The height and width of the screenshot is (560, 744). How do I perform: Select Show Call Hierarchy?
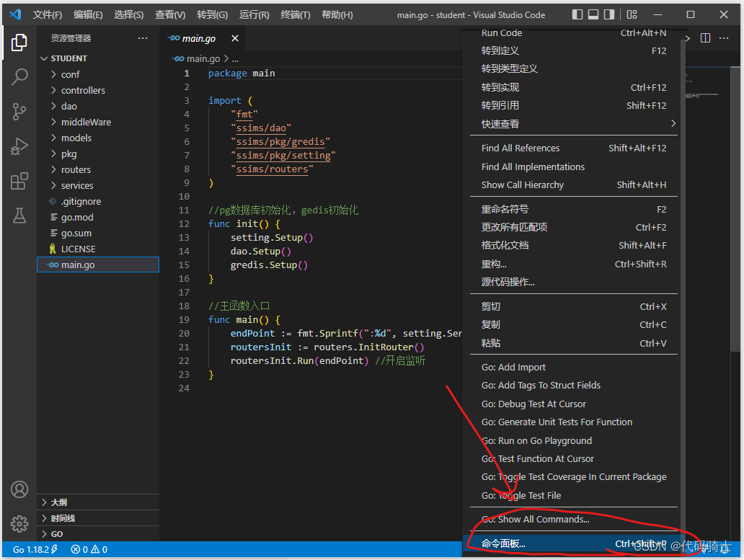pyautogui.click(x=574, y=185)
